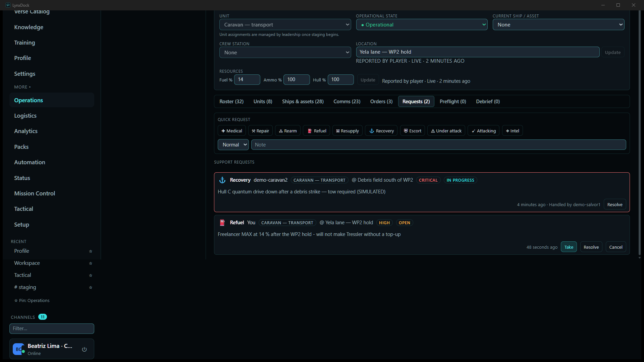This screenshot has height=362, width=644.
Task: Select the Ships & assets (28) tab
Action: point(303,101)
